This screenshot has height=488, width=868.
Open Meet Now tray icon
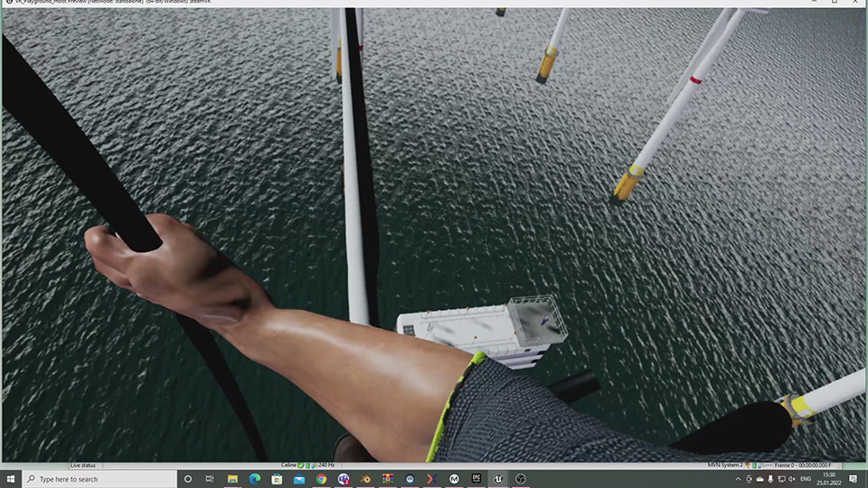749,479
